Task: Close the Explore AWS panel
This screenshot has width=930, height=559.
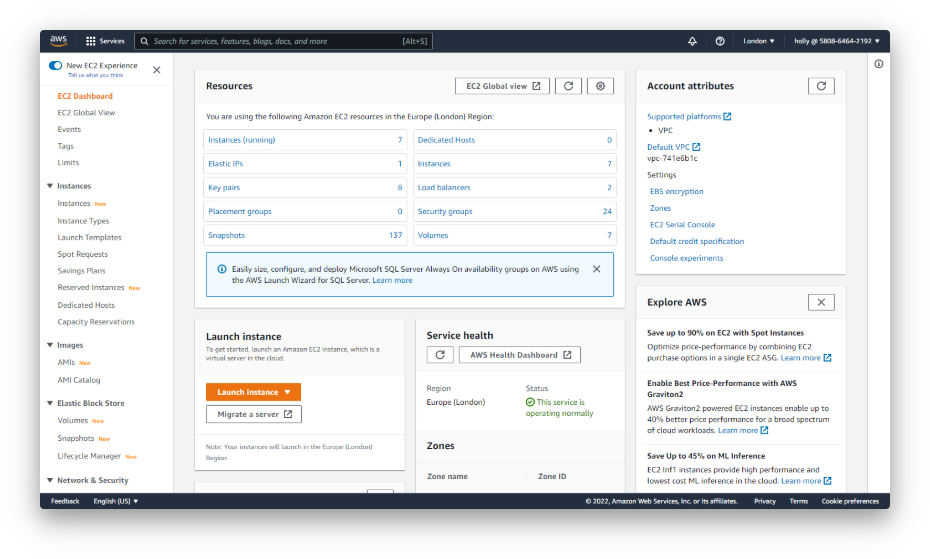Action: coord(820,302)
